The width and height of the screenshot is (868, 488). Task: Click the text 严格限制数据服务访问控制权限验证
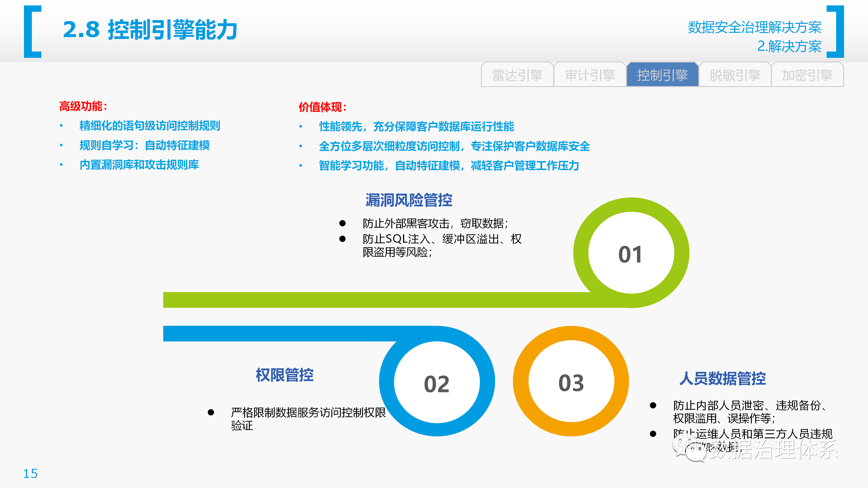pyautogui.click(x=308, y=419)
